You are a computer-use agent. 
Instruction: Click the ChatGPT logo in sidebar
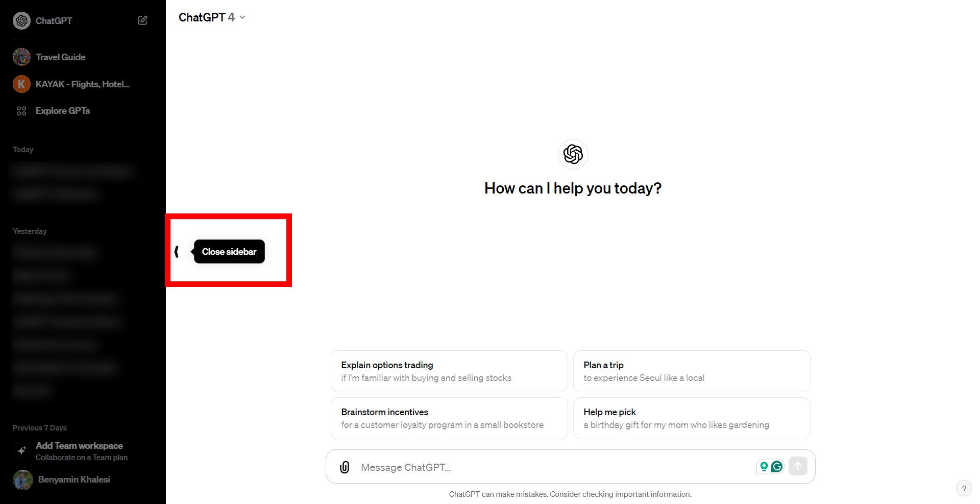pyautogui.click(x=21, y=21)
